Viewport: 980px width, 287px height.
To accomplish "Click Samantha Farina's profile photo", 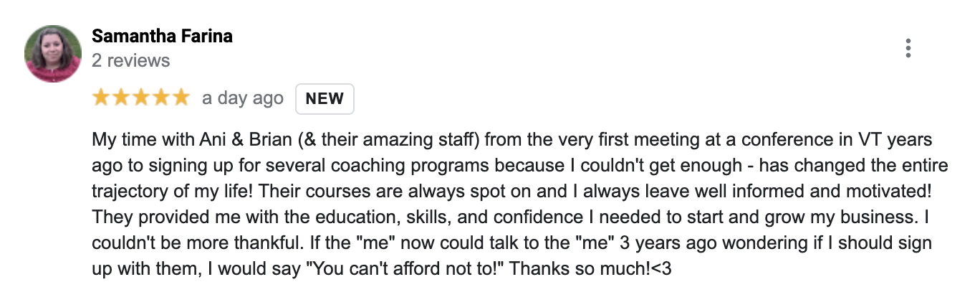I will coord(52,53).
